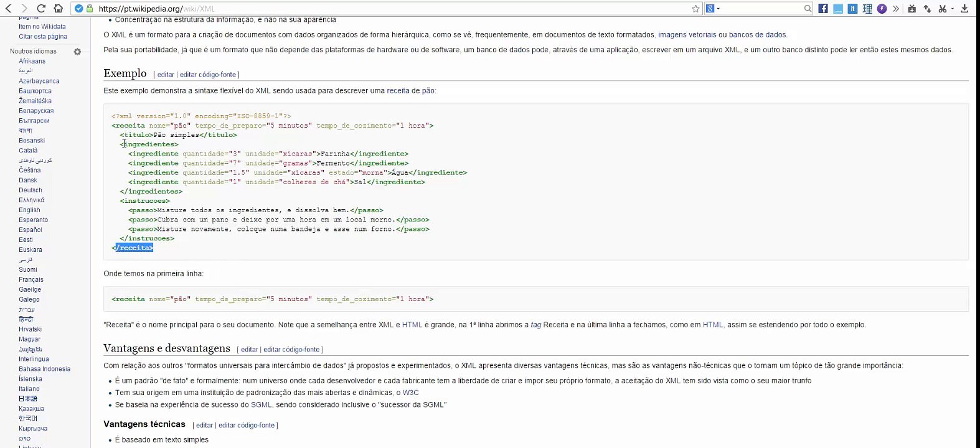Switch to the Deutsch language version

point(31,190)
